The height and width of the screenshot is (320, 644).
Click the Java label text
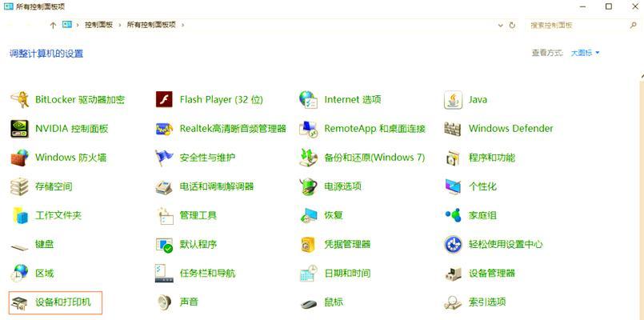[x=478, y=100]
